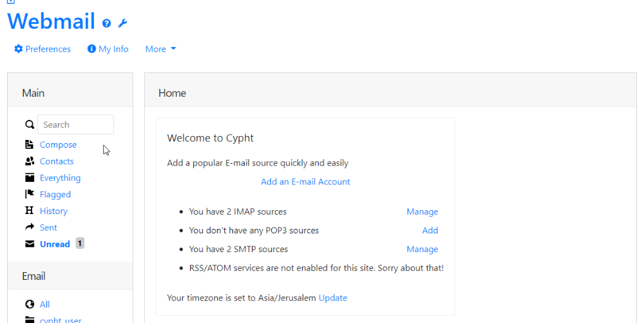
Task: Click 'Add a popular E-mail source quickly and easily'
Action: [x=258, y=163]
